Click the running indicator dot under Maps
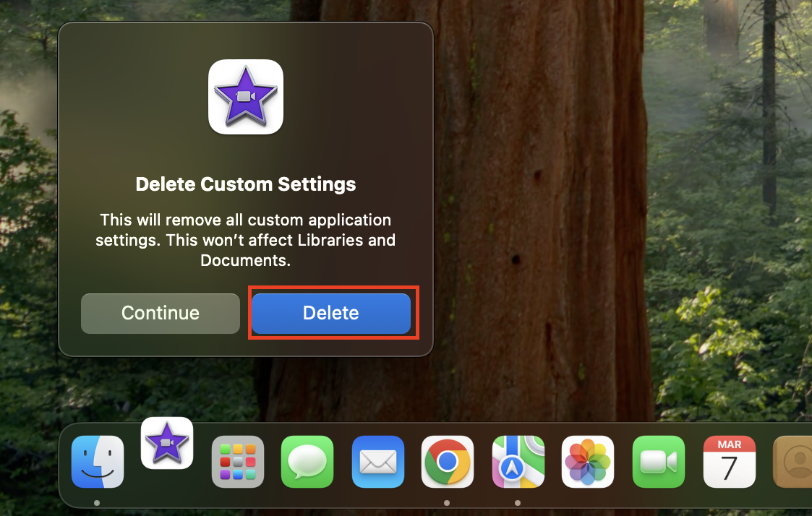 [x=518, y=502]
